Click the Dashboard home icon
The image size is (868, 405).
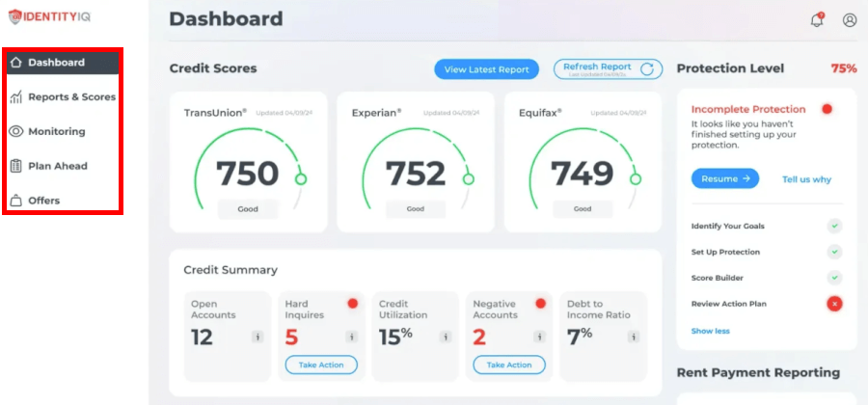[16, 63]
